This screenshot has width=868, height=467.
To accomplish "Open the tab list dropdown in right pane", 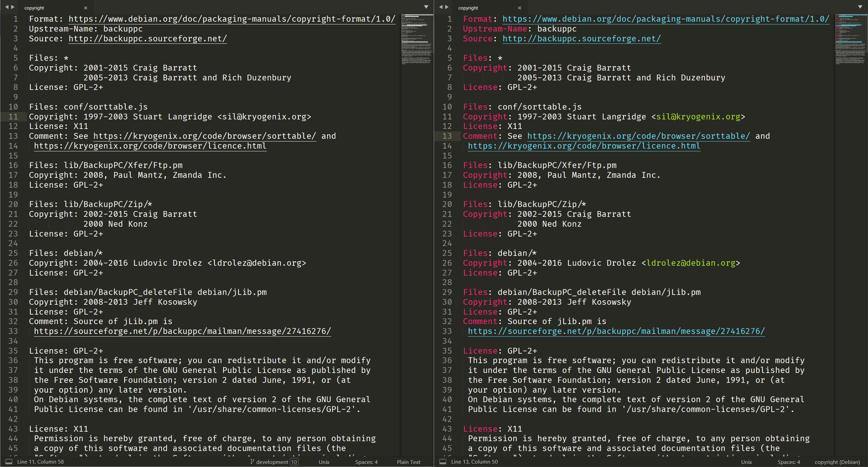I will tap(860, 7).
